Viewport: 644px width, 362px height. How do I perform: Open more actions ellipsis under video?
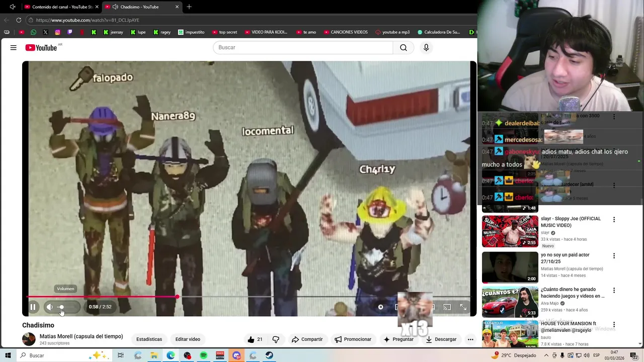pyautogui.click(x=470, y=339)
